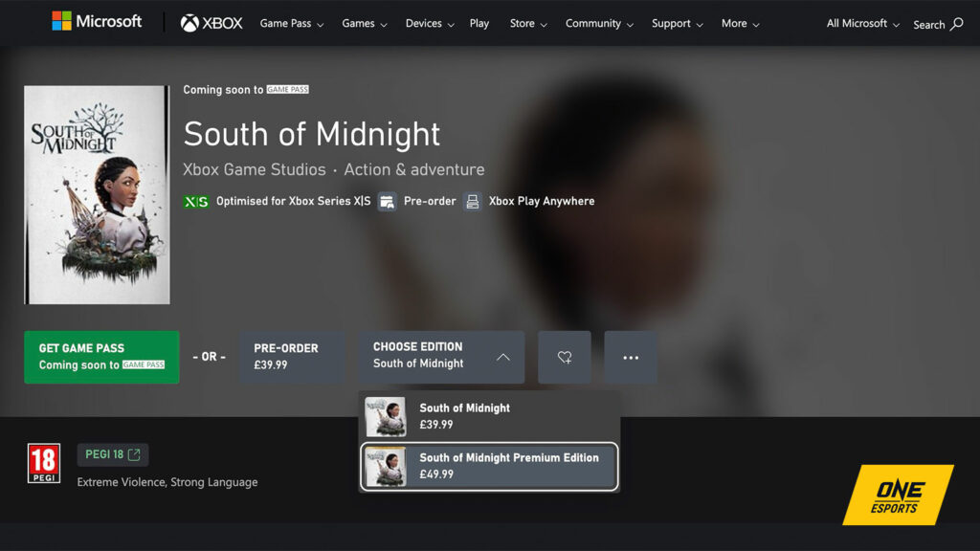Click the standard edition thumbnail image
Image resolution: width=980 pixels, height=551 pixels.
click(x=385, y=417)
